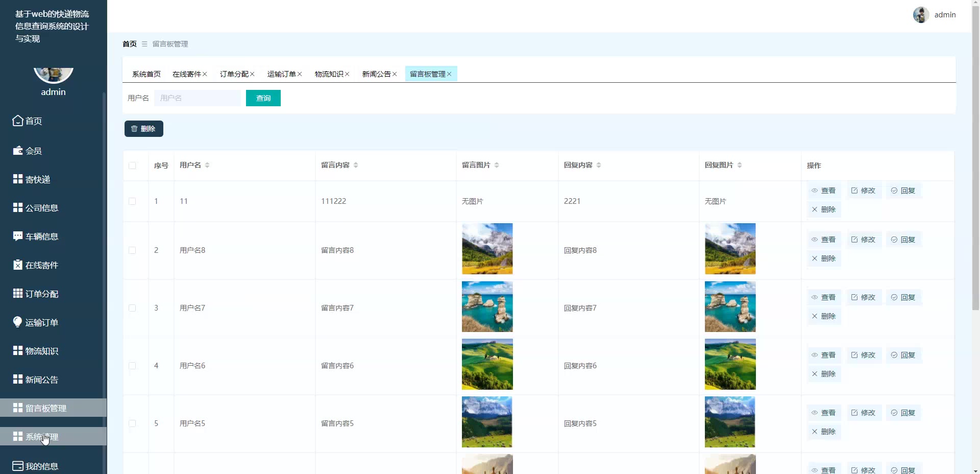Open 会员 members icon in sidebar
Screen dimensions: 980x474
(x=18, y=151)
